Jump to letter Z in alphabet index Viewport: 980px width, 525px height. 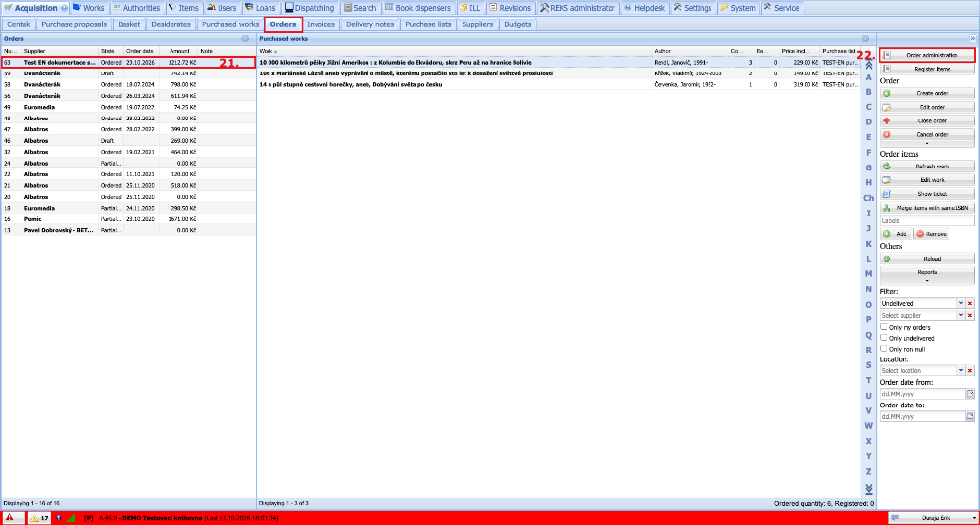pyautogui.click(x=868, y=471)
